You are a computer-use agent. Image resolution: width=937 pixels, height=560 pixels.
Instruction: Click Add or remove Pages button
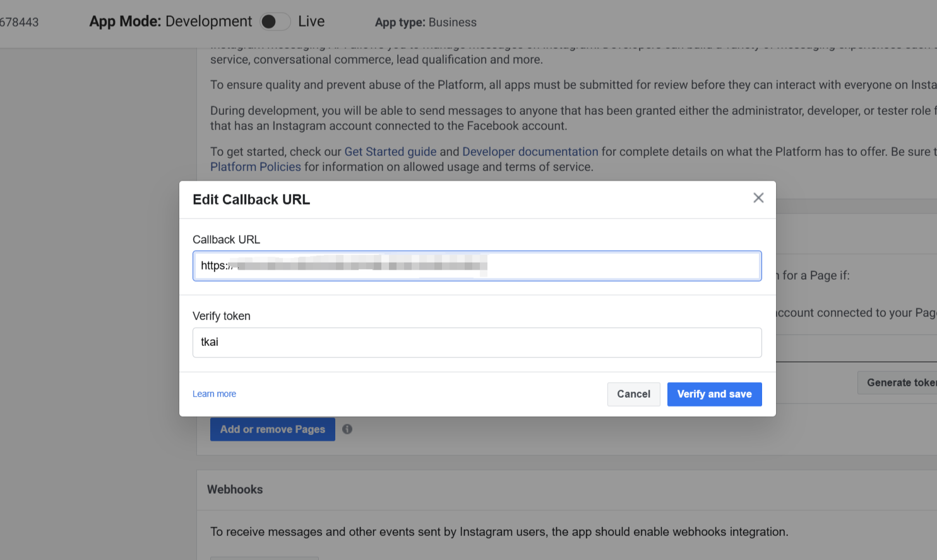pyautogui.click(x=272, y=429)
